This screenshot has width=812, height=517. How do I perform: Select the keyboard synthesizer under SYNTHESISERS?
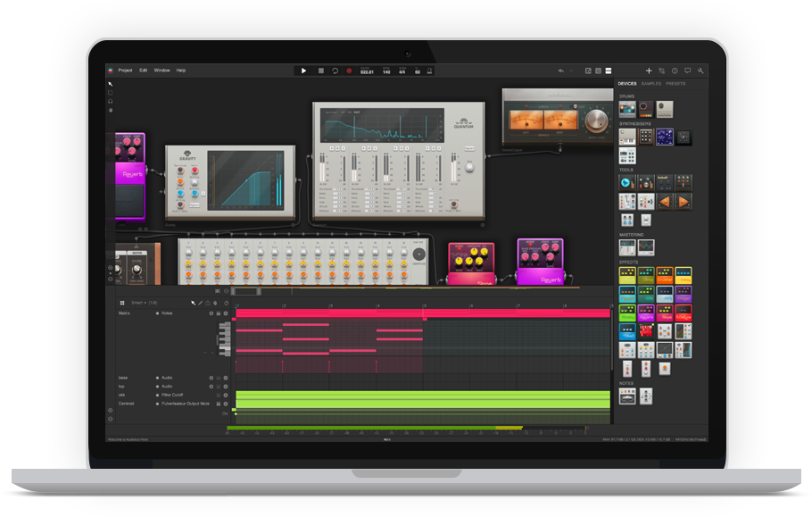click(627, 137)
